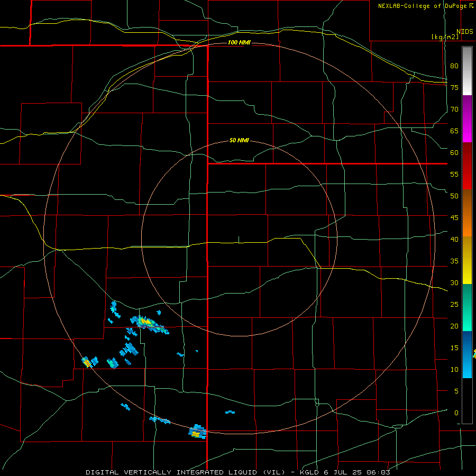The height and width of the screenshot is (476, 476).
Task: Click the yellow-core echo on the thick state border
Action: click(198, 432)
